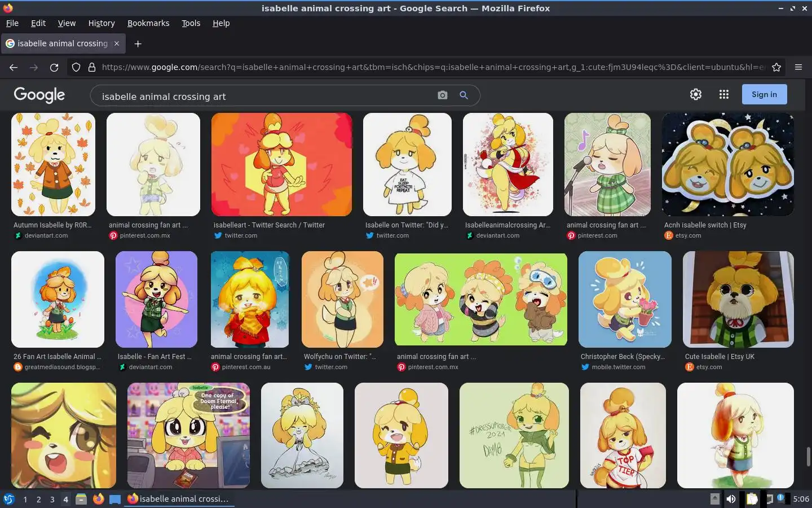Screen dimensions: 812x508
Task: Click 'Cute Isabelle | Etsy UK' caption
Action: 720,357
